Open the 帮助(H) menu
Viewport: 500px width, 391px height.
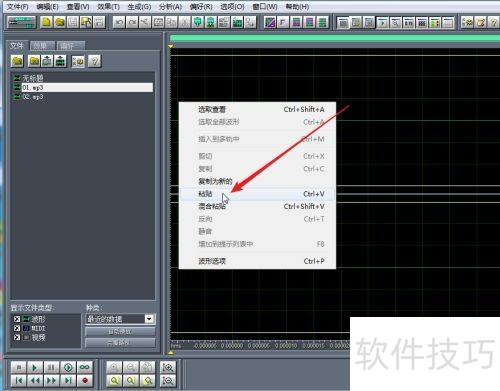[x=297, y=7]
